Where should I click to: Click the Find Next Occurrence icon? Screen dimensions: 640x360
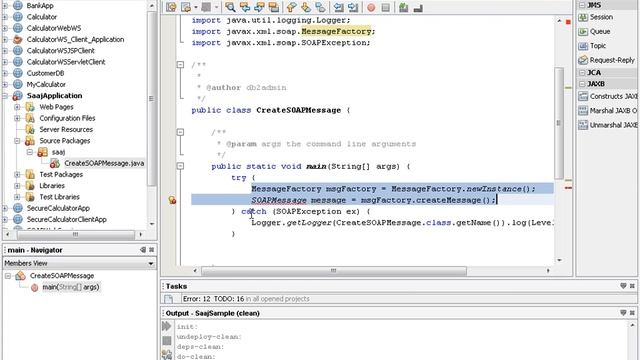point(259,7)
